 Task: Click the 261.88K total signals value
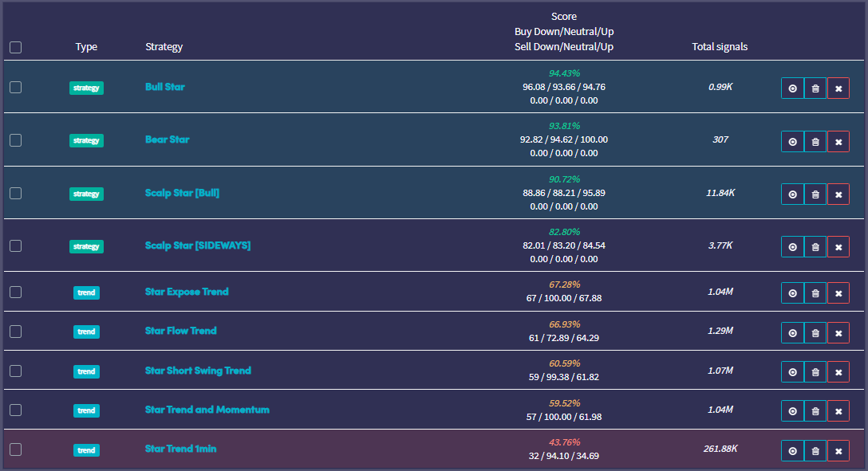[x=720, y=449]
